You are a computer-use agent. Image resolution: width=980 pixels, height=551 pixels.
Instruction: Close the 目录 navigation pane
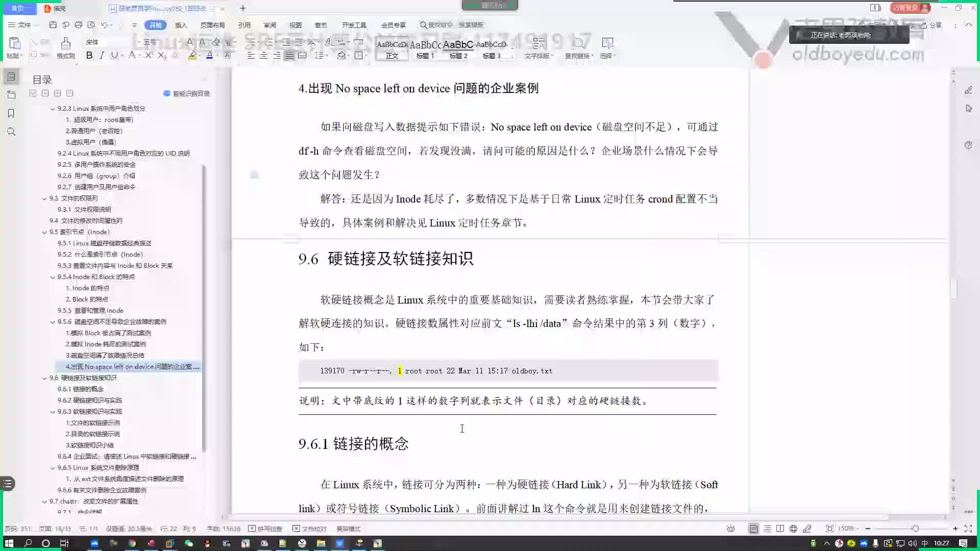point(205,79)
